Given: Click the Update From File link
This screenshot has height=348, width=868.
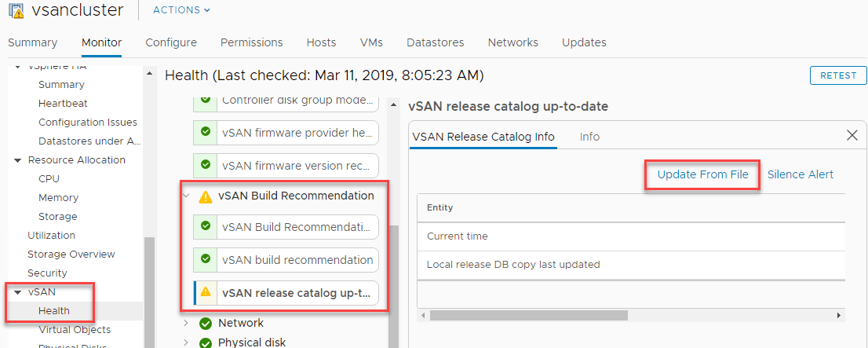Looking at the screenshot, I should click(702, 174).
